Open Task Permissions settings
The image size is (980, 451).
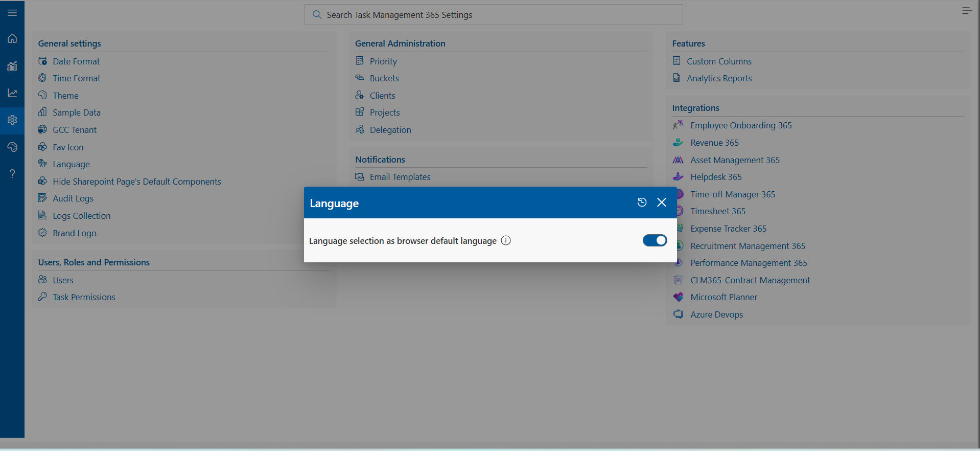[x=84, y=297]
